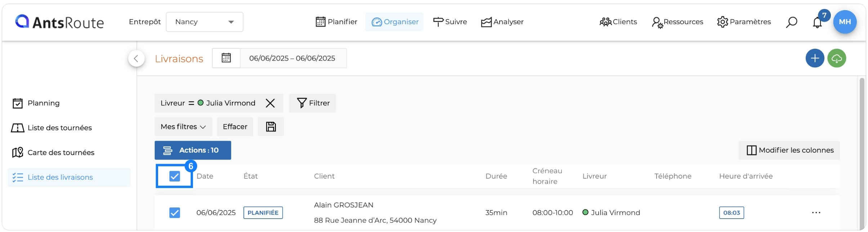Click Modifier les colonnes button
Screen dimensions: 868x232
[789, 150]
